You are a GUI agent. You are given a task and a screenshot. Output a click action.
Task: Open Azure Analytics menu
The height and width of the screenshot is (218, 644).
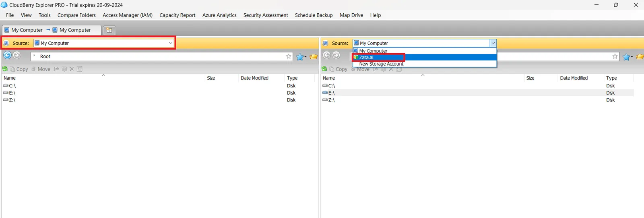click(x=219, y=15)
